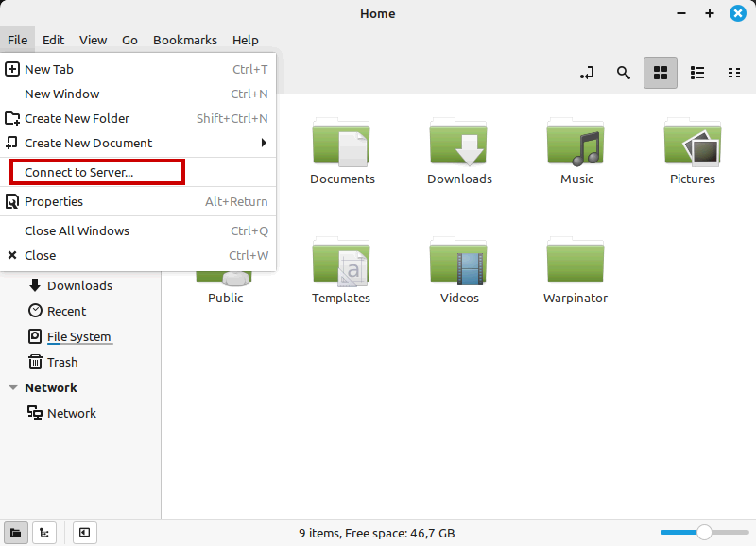Click the zoom slider handle
756x546 pixels.
coord(704,533)
